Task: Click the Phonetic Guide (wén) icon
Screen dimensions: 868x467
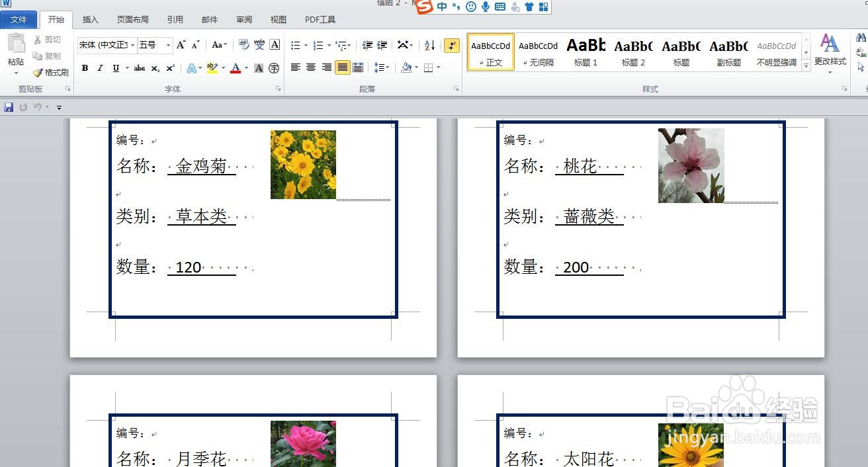Action: [259, 45]
